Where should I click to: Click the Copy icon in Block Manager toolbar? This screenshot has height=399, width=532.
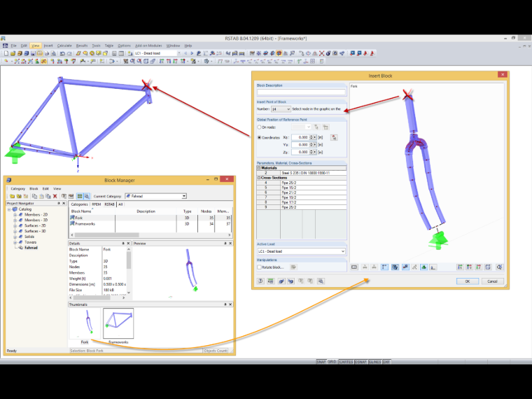[34, 196]
